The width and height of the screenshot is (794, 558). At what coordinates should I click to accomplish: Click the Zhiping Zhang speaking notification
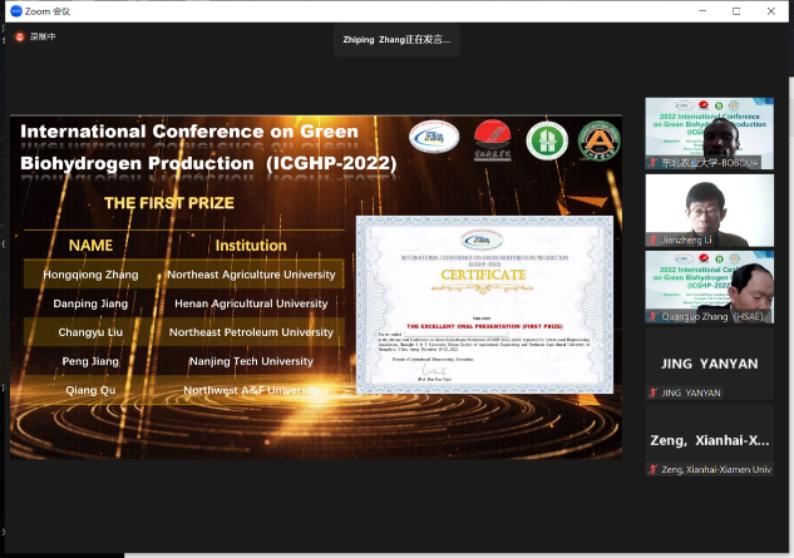click(x=396, y=39)
